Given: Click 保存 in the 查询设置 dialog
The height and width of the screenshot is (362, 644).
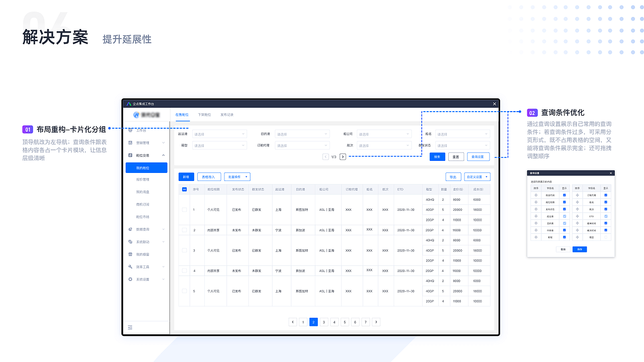Looking at the screenshot, I should coord(580,249).
